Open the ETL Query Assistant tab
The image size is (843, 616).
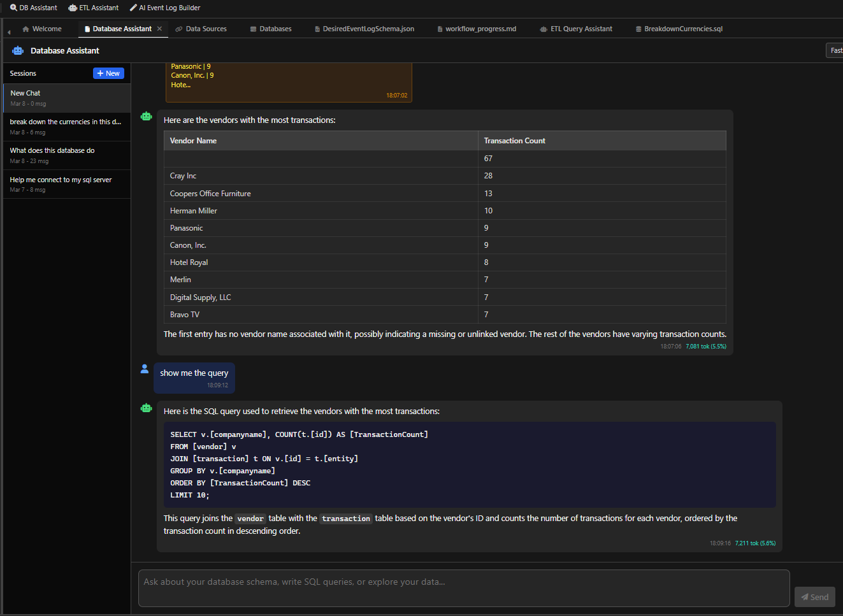[x=576, y=29]
